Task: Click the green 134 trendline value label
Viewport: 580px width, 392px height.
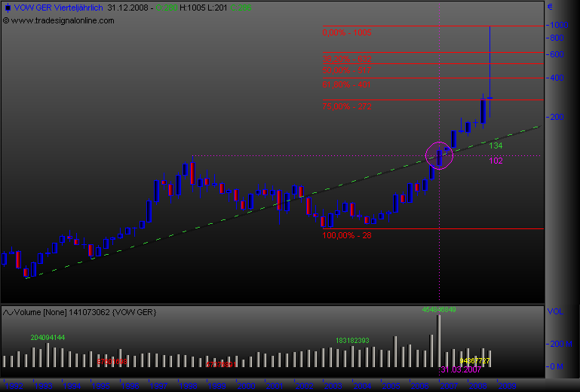Action: pos(496,145)
